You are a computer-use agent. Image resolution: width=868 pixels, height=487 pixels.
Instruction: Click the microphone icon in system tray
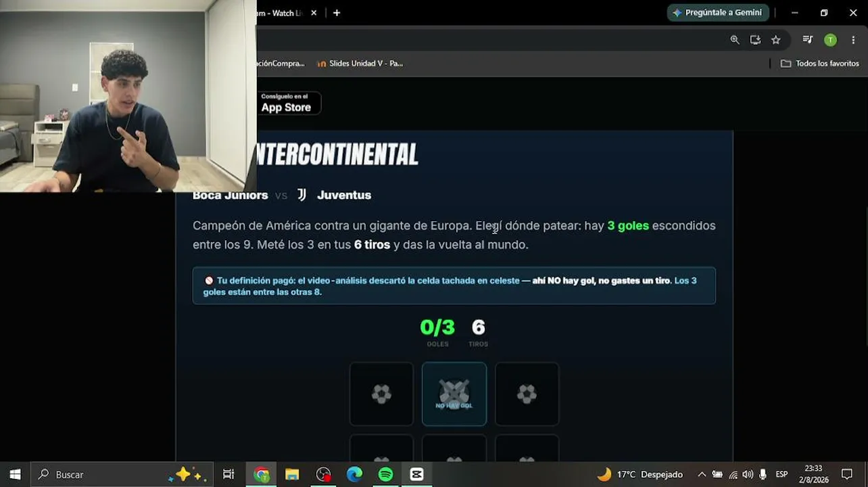[763, 475]
